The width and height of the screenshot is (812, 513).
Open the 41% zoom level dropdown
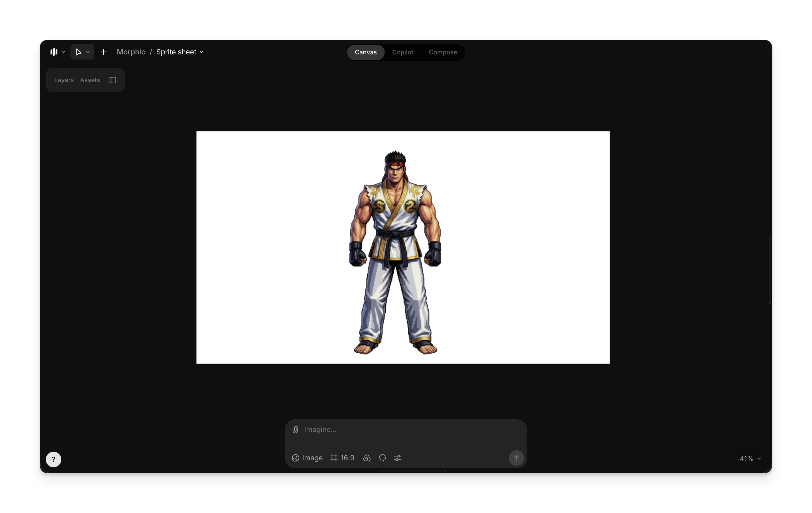pyautogui.click(x=750, y=458)
